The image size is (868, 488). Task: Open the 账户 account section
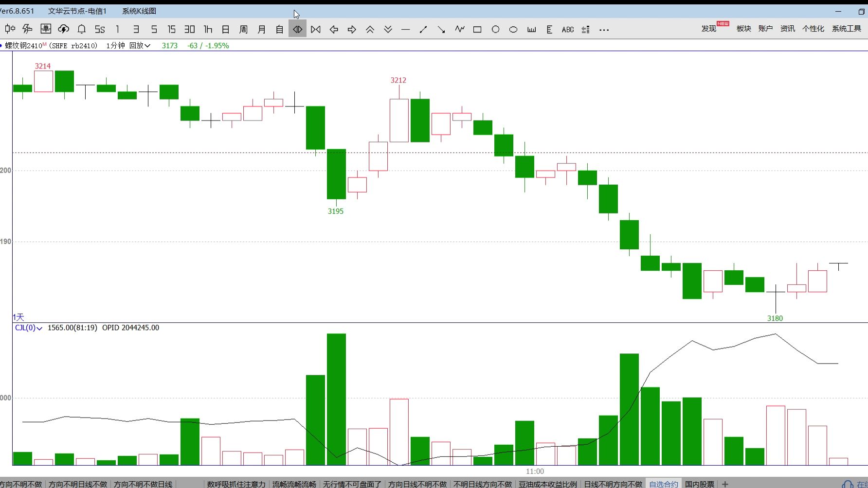tap(765, 29)
